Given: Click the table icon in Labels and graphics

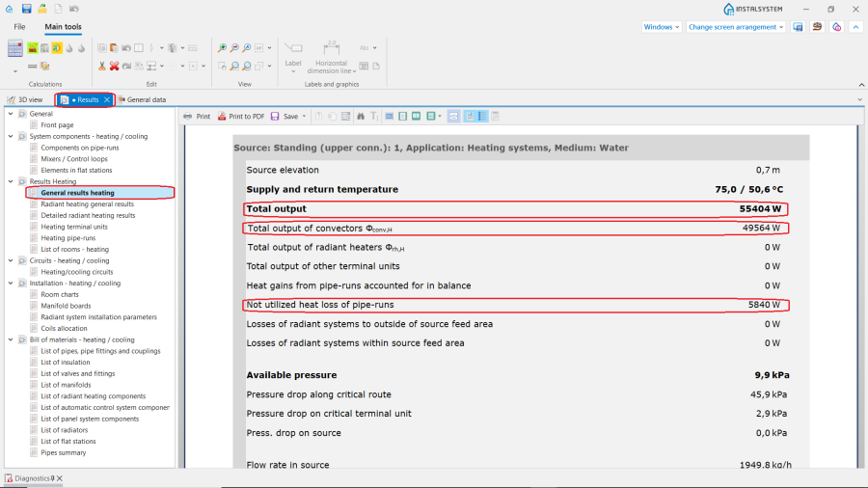Looking at the screenshot, I should click(x=364, y=66).
